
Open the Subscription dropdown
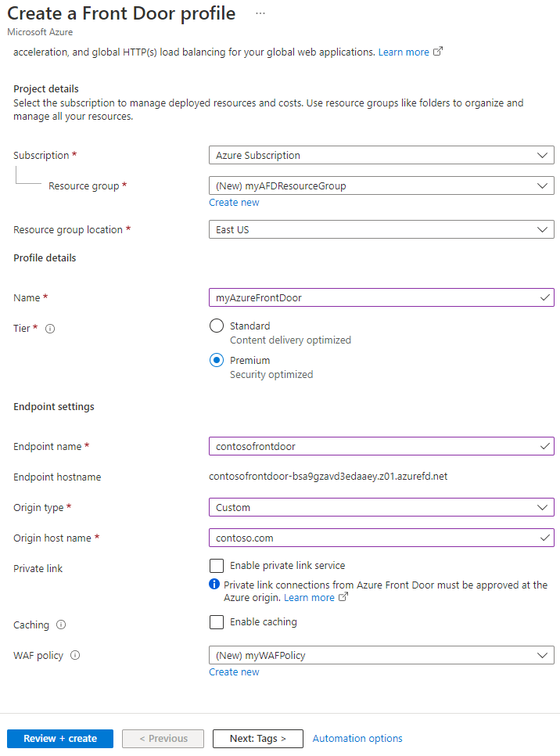coord(381,156)
